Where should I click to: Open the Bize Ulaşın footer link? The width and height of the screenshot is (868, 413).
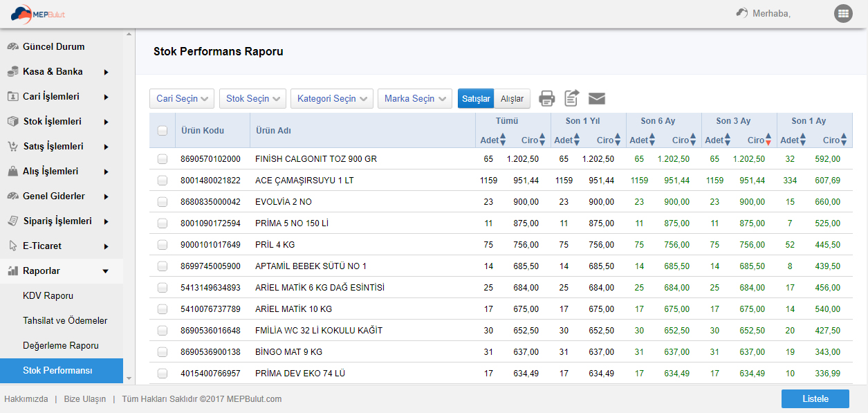85,399
